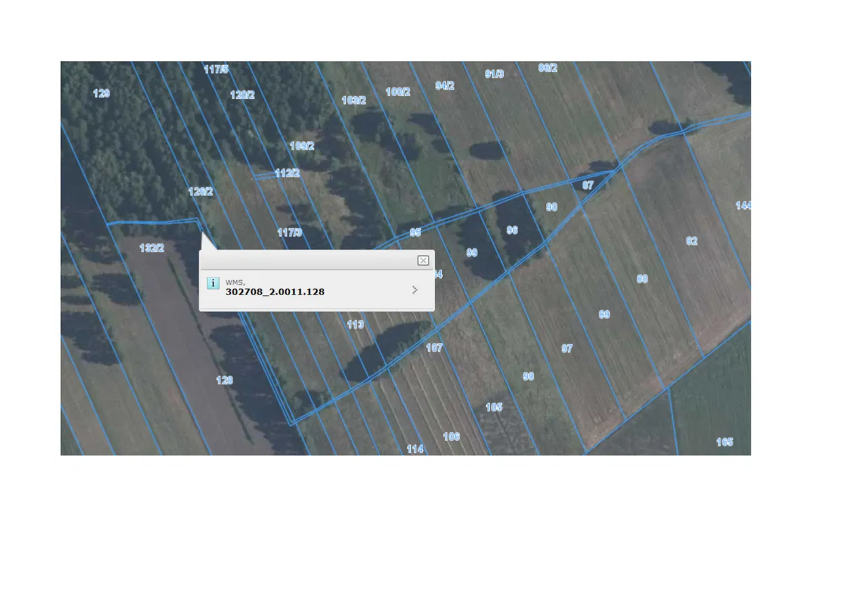Select parcel number 165 in green field

725,442
